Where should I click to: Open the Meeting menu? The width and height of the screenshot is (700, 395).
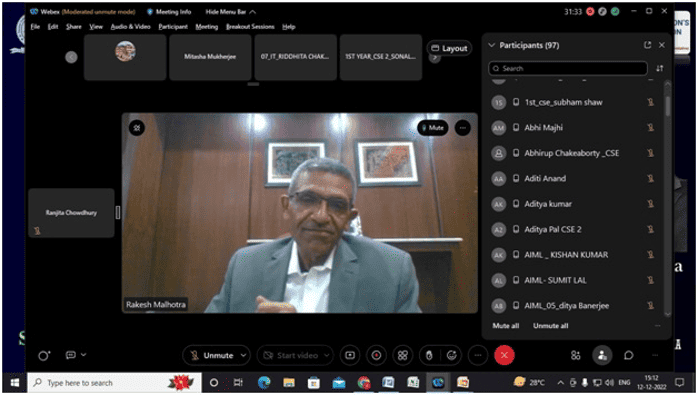click(x=207, y=27)
